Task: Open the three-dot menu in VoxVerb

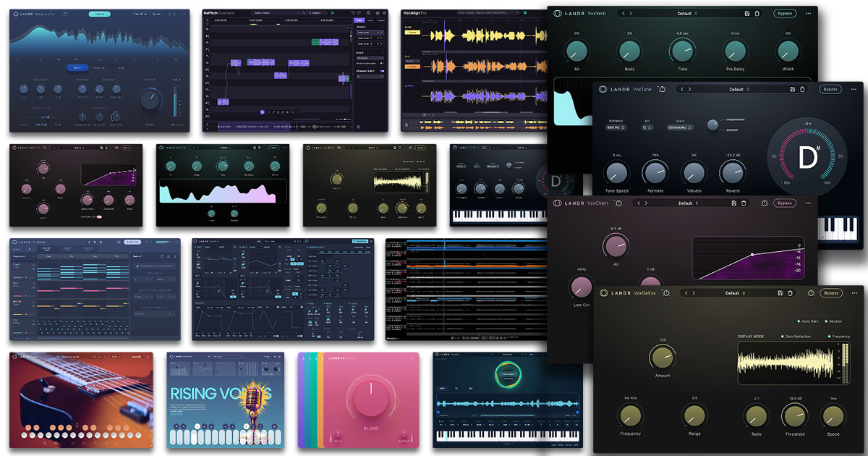Action: pyautogui.click(x=807, y=13)
